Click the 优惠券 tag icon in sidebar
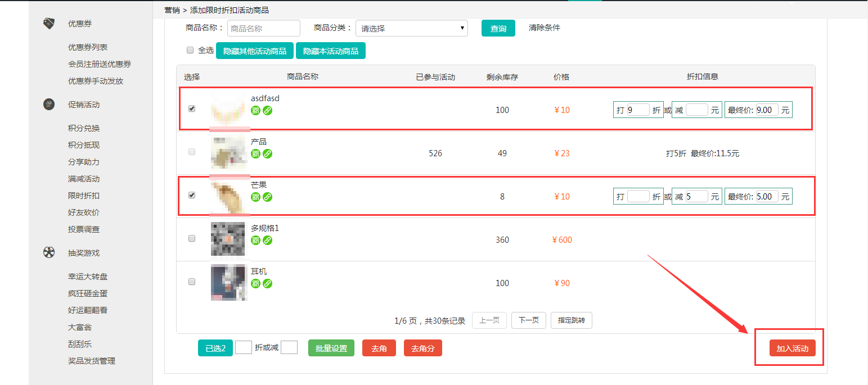The height and width of the screenshot is (385, 868). 49,24
